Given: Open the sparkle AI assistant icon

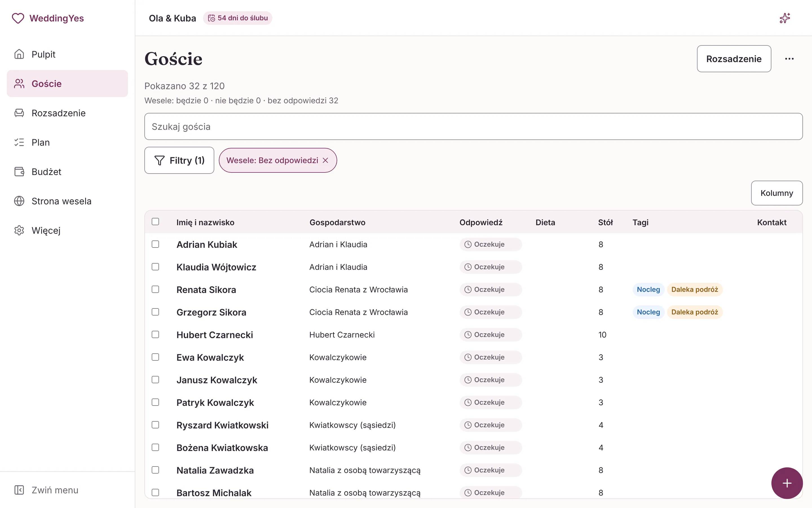Looking at the screenshot, I should [x=785, y=18].
